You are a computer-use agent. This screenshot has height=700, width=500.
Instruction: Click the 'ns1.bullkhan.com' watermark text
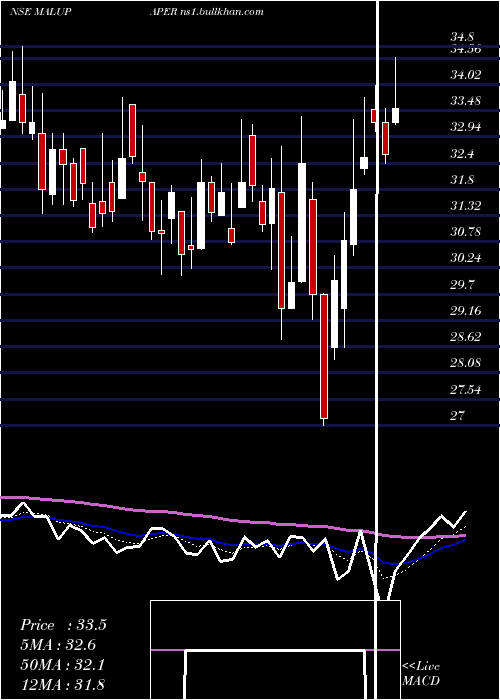coord(222,12)
